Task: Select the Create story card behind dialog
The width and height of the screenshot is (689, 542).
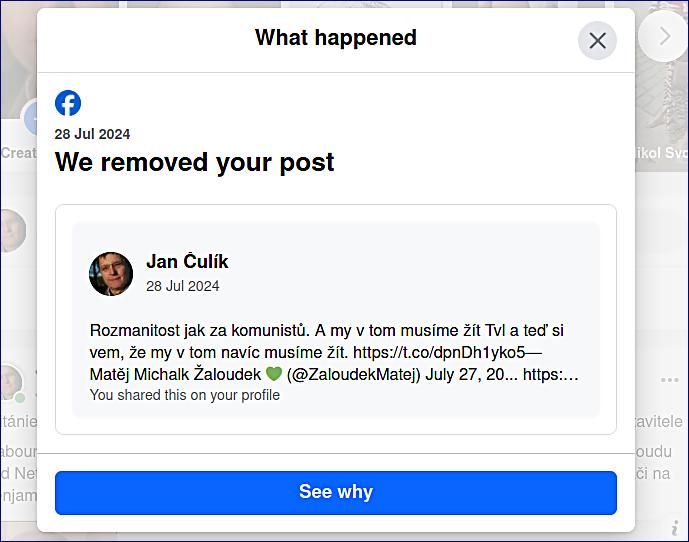Action: click(17, 130)
